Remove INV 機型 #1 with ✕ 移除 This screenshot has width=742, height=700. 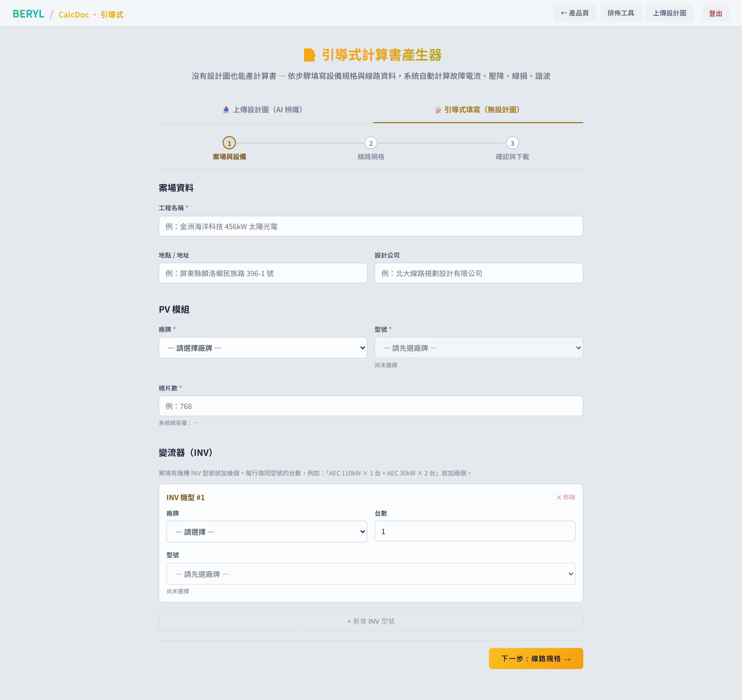566,497
